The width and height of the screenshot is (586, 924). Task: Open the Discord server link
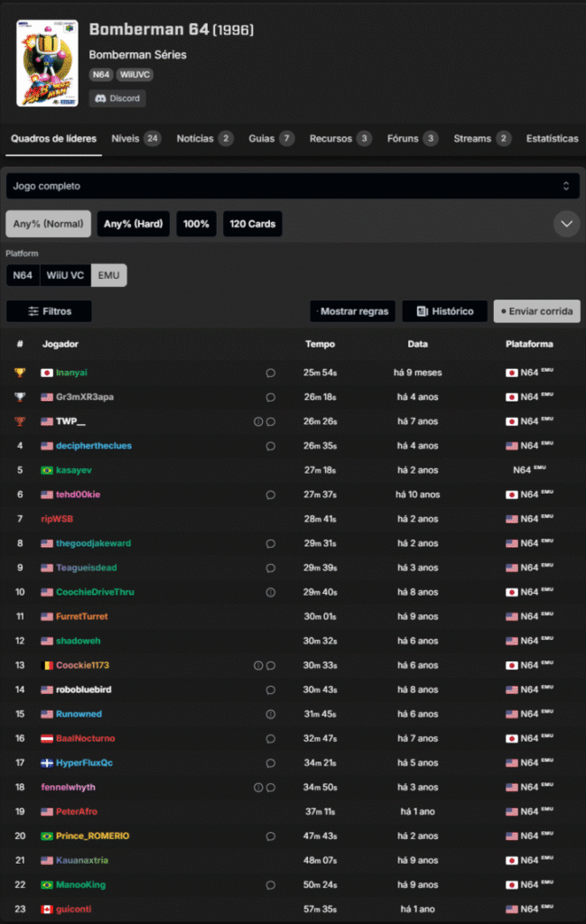tap(117, 97)
